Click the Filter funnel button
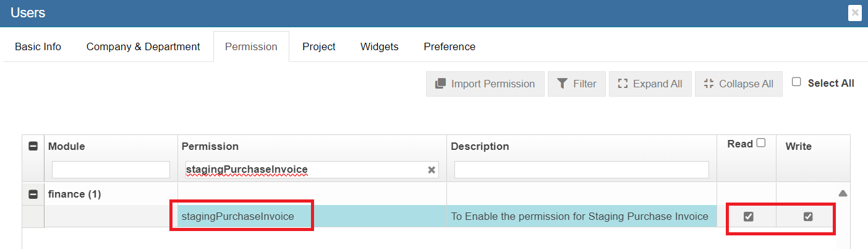Image resolution: width=868 pixels, height=249 pixels. coord(576,84)
